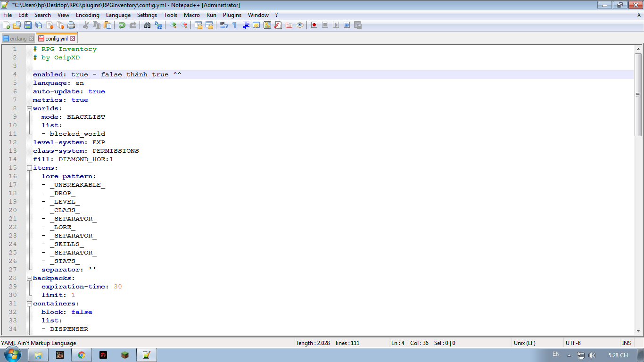Image resolution: width=644 pixels, height=362 pixels.
Task: Collapse the items block fold marker
Action: click(x=29, y=168)
